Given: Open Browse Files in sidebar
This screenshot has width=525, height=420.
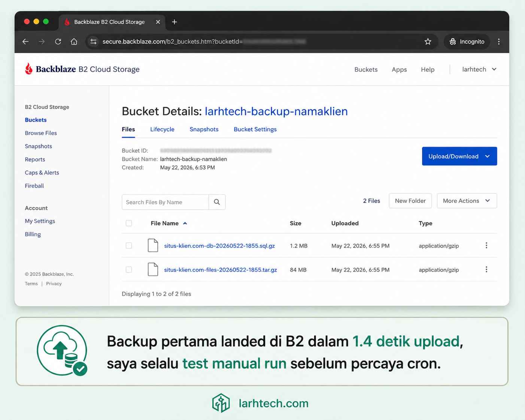Looking at the screenshot, I should [41, 133].
